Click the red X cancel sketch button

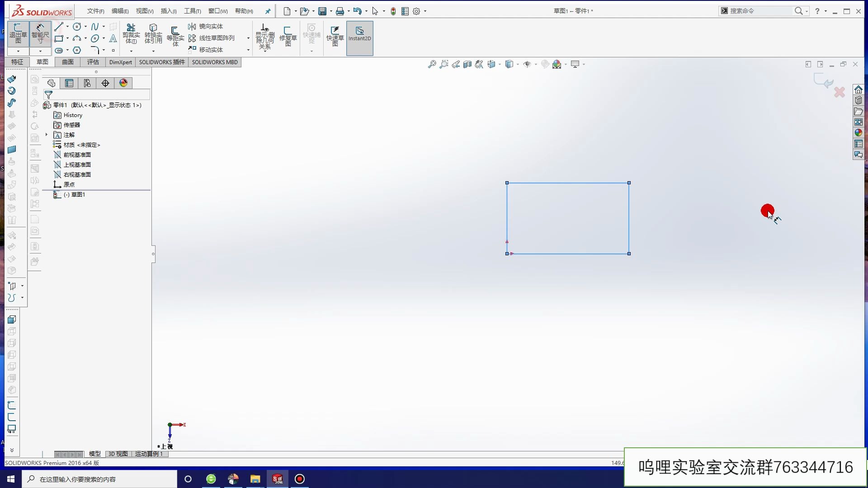[840, 92]
